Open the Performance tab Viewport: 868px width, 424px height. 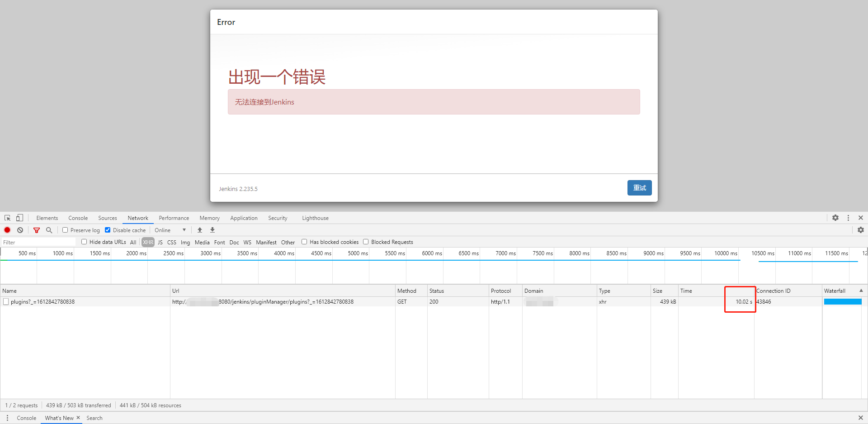click(x=174, y=218)
